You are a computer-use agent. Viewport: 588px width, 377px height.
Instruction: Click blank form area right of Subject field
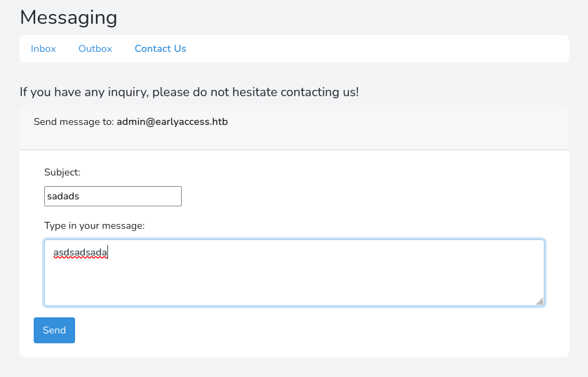point(365,197)
